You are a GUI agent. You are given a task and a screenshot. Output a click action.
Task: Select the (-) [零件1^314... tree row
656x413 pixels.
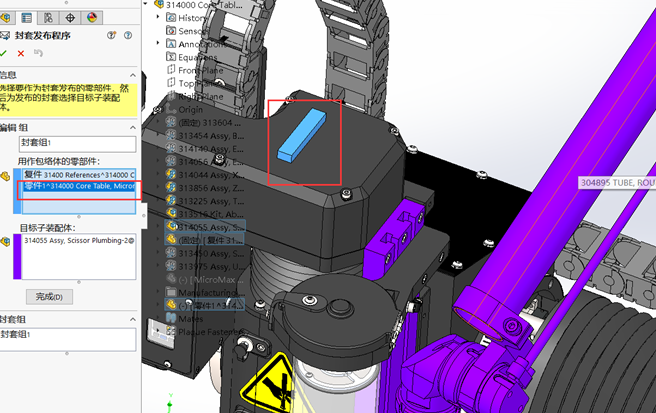point(205,305)
